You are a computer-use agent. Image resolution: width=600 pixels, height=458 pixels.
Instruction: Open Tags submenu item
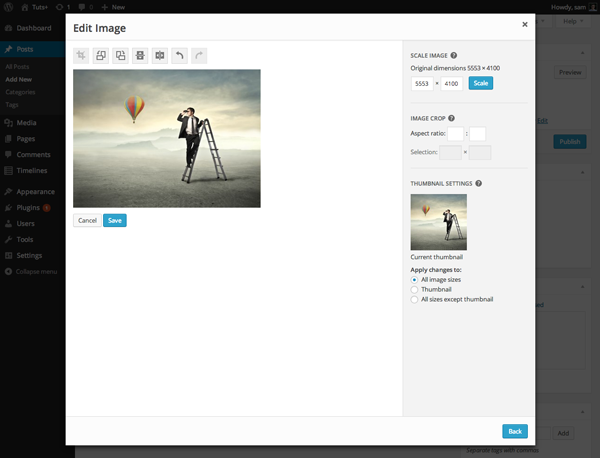(12, 104)
